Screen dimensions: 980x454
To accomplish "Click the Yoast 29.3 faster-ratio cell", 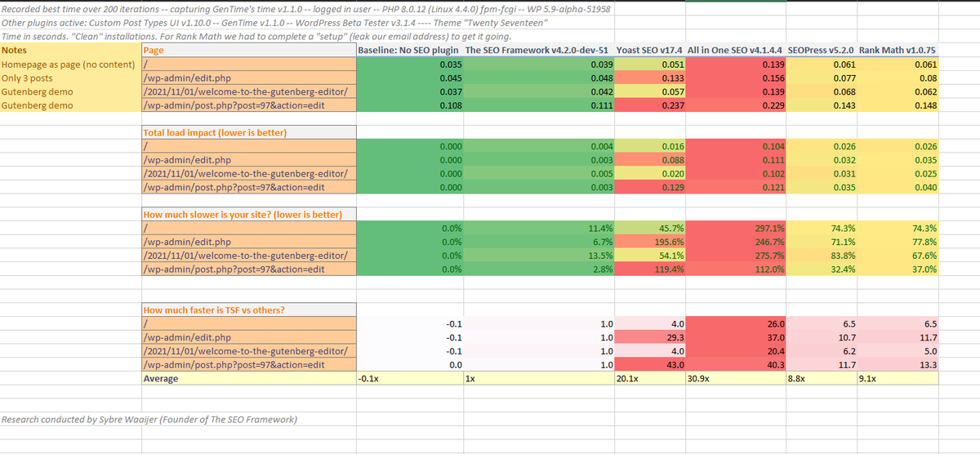I will click(x=650, y=338).
